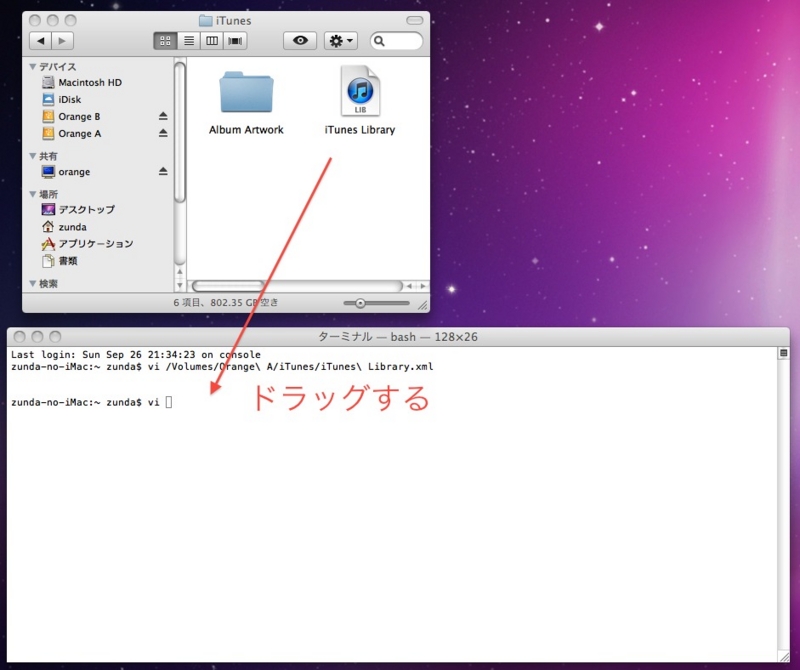Switch Finder to Cover Flow view

click(x=235, y=41)
